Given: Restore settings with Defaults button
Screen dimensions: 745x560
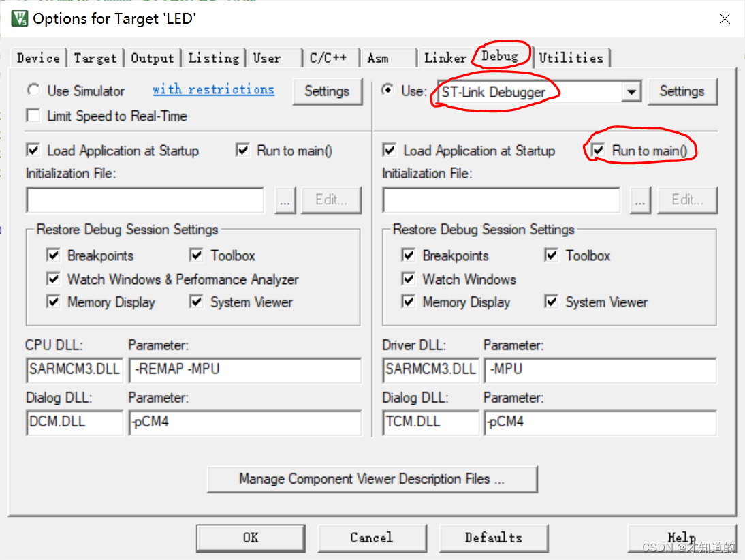Looking at the screenshot, I should tap(494, 538).
